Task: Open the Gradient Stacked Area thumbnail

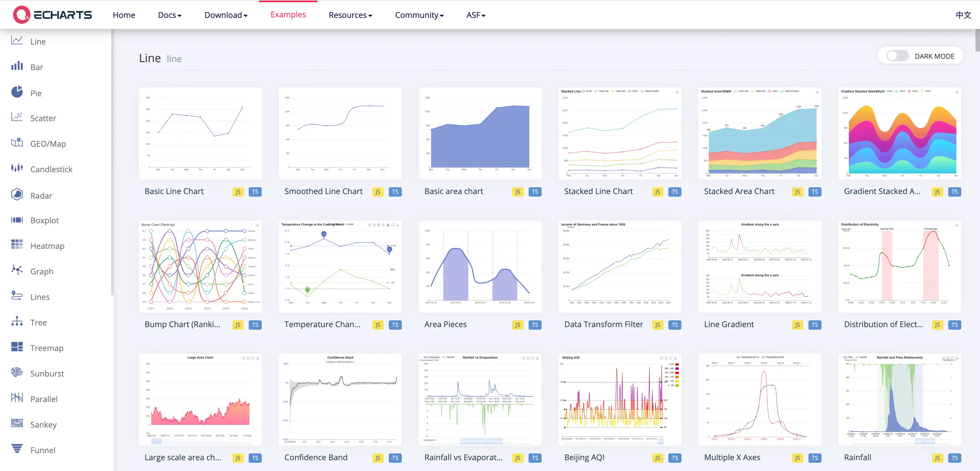Action: [899, 133]
